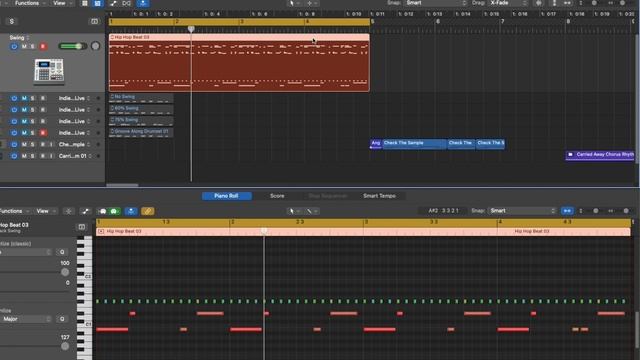Open Functions menu in piano roll
This screenshot has width=640, height=360.
pos(14,211)
